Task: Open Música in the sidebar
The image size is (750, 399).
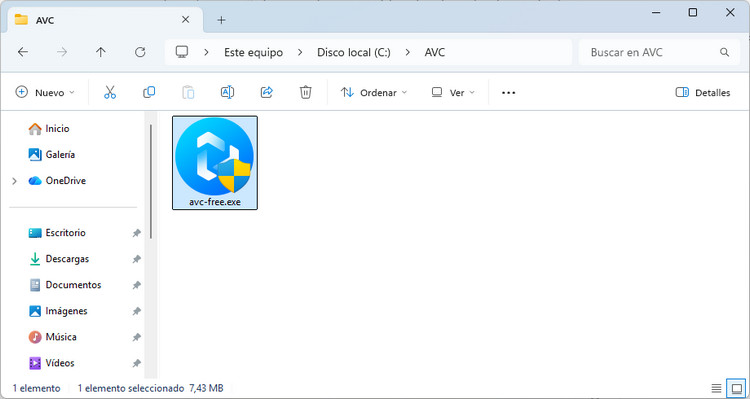Action: tap(52, 337)
